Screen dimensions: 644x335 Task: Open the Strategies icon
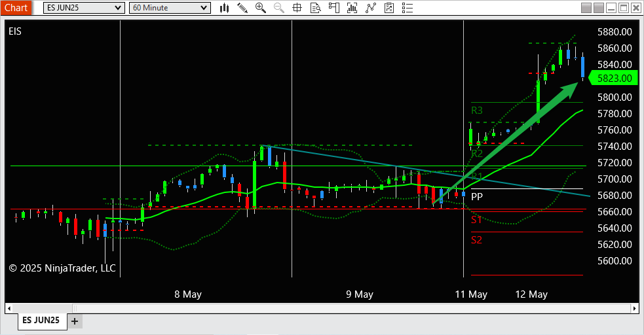tap(389, 8)
